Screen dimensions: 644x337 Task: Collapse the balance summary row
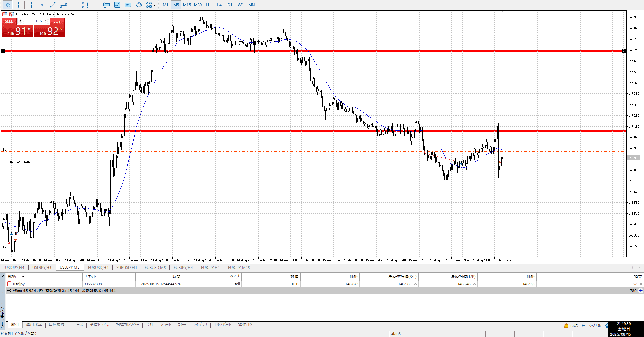(9, 291)
